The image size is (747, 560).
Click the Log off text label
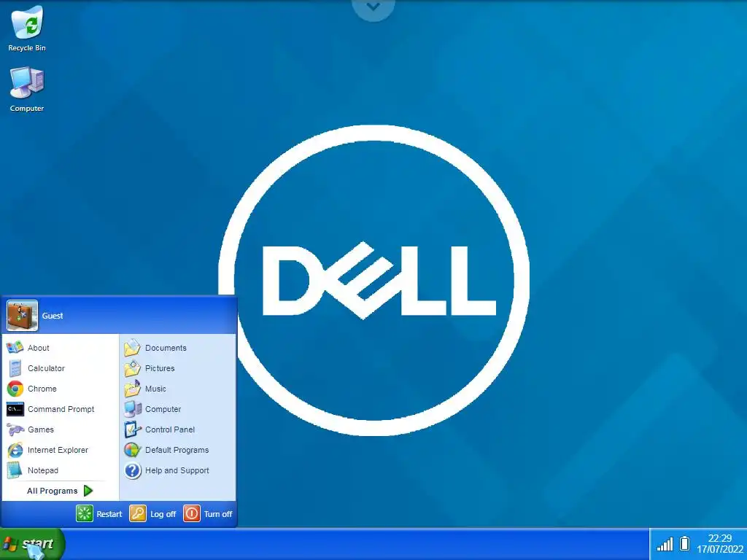tap(163, 514)
